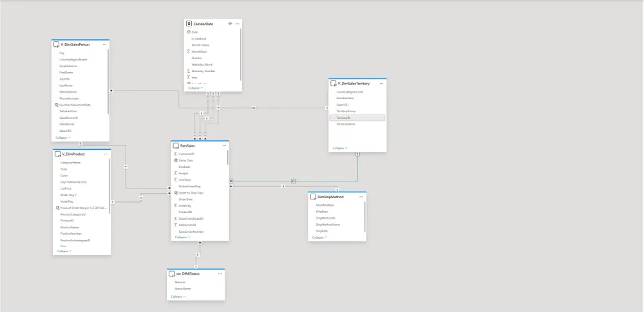Select the OnlineOrderFlag field in FactSales
The image size is (644, 312).
coord(190,187)
